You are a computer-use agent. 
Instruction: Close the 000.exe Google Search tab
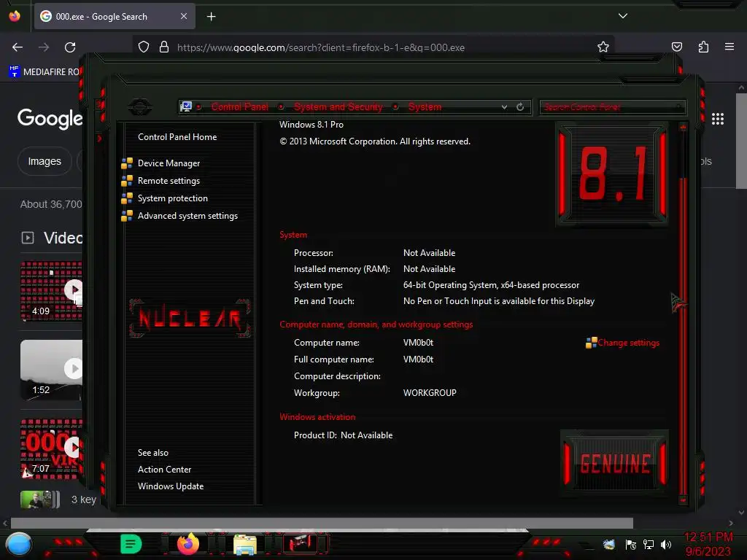(x=183, y=16)
